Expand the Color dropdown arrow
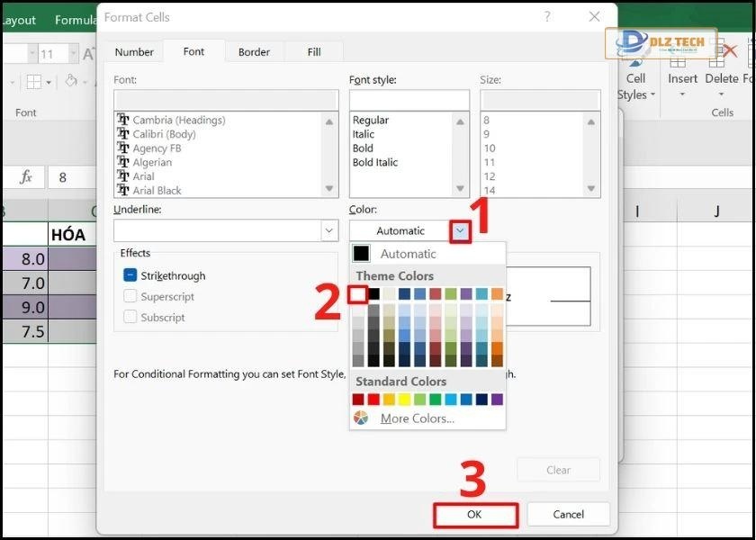 [461, 231]
